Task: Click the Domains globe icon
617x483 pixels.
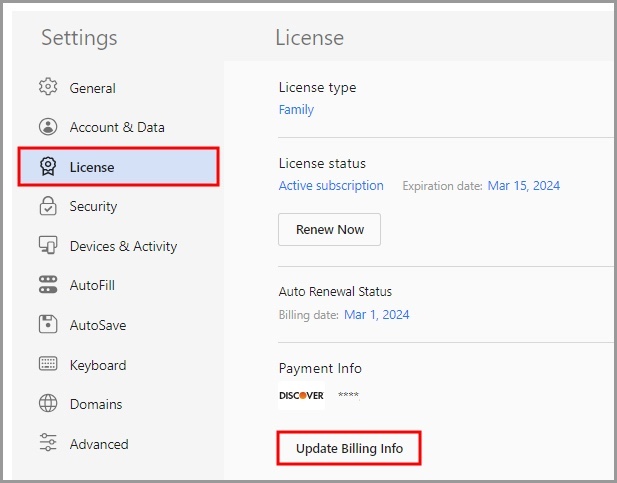Action: tap(48, 404)
